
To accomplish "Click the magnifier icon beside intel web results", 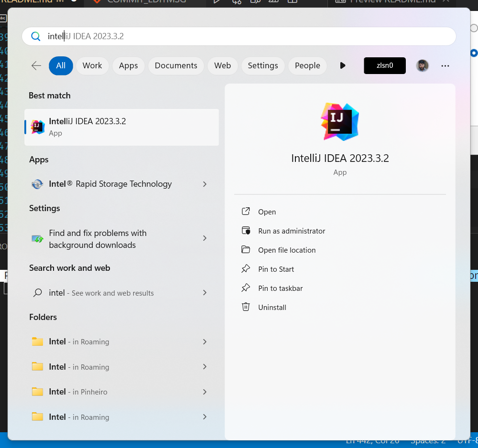I will click(37, 293).
